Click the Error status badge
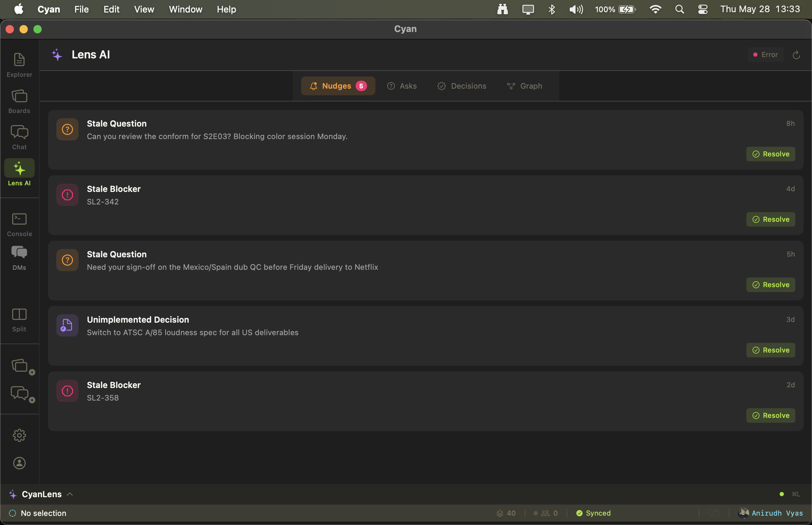812x525 pixels. [x=765, y=55]
